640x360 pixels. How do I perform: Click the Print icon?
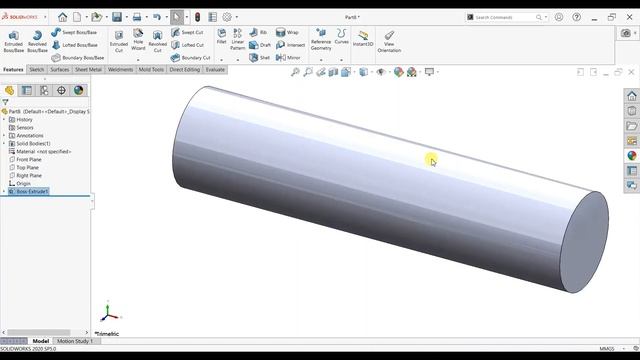click(137, 17)
